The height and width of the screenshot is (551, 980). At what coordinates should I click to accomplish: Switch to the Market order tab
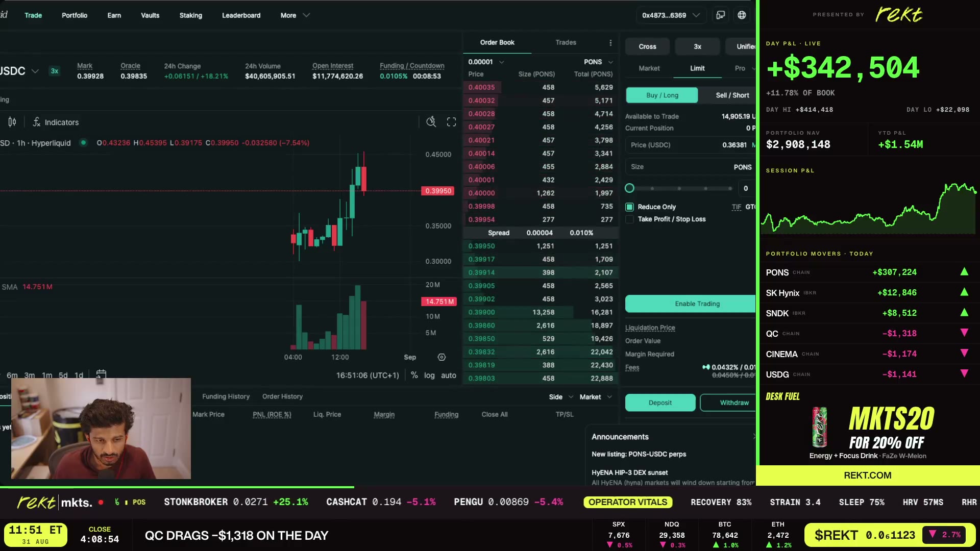[649, 68]
